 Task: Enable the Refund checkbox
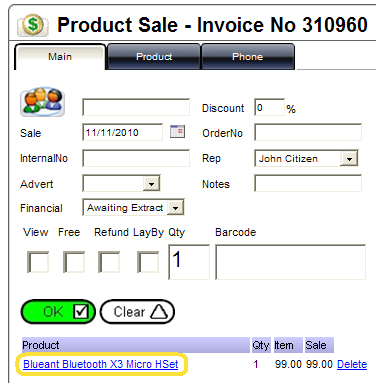pyautogui.click(x=109, y=262)
